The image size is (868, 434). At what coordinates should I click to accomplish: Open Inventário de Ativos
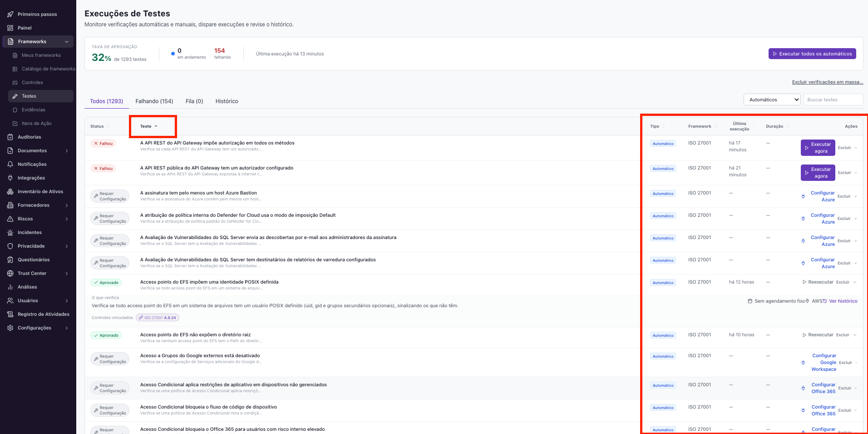40,191
